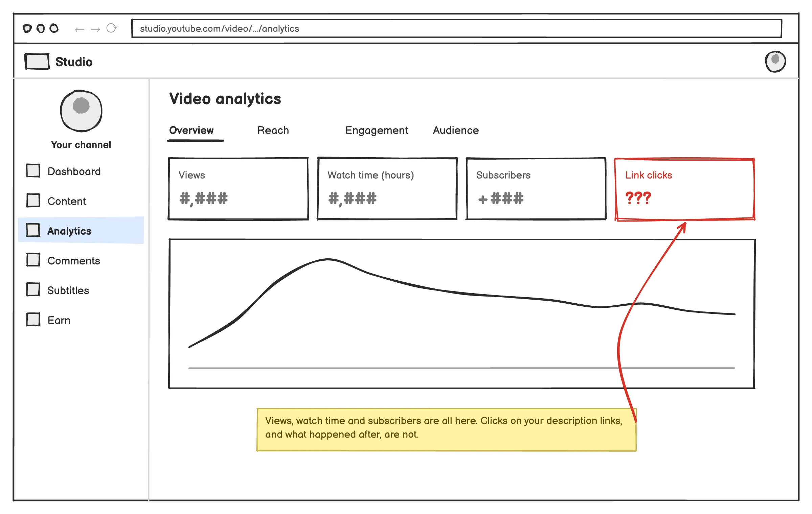This screenshot has height=514, width=812.
Task: Switch to the Engagement tab
Action: 377,131
